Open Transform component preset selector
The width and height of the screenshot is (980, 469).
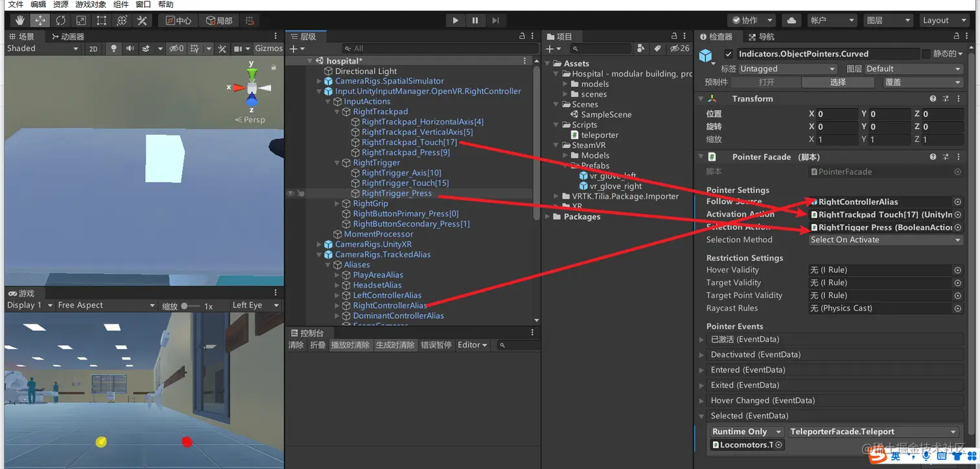coord(946,99)
